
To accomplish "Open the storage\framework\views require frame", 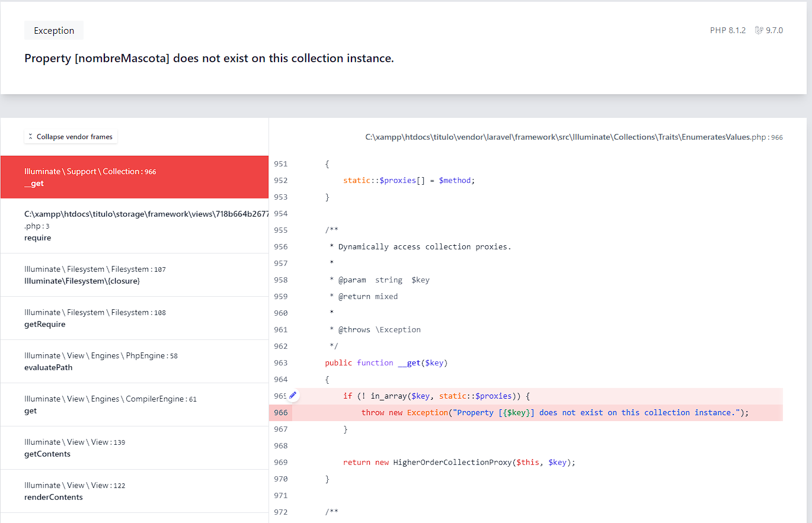I will (x=135, y=226).
